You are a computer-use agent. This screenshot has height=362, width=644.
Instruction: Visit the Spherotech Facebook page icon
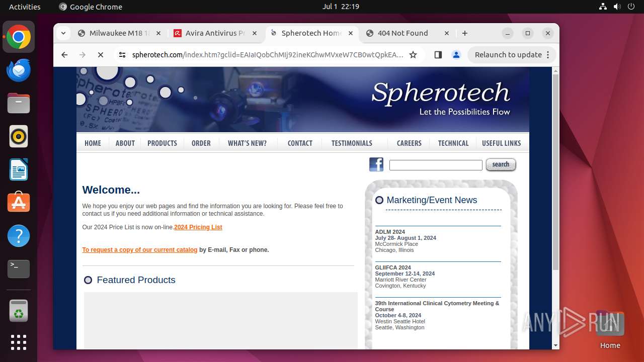pos(376,164)
